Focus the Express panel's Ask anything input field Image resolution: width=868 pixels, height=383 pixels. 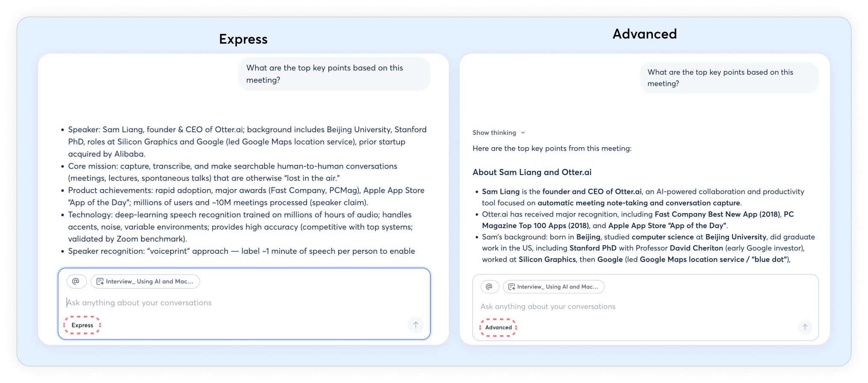pyautogui.click(x=214, y=303)
